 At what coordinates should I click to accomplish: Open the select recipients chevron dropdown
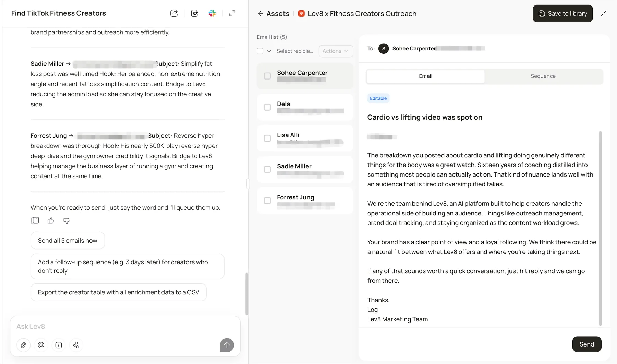pos(269,51)
